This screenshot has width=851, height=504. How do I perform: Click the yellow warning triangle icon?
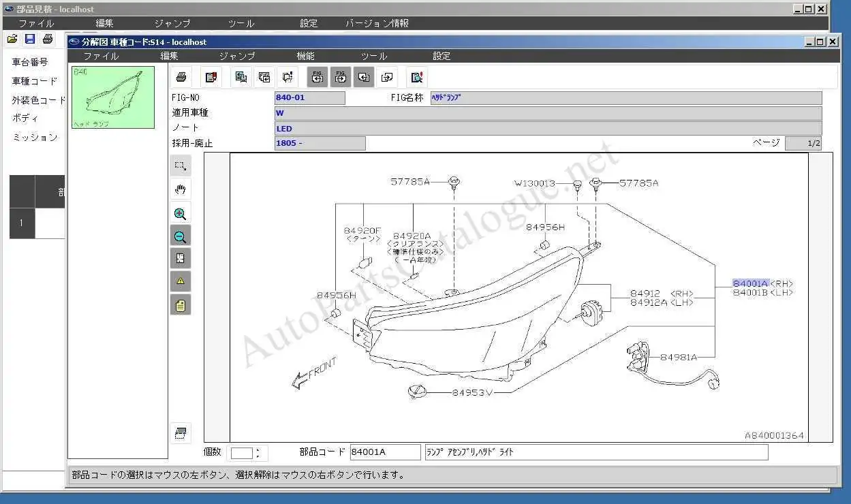tap(181, 281)
